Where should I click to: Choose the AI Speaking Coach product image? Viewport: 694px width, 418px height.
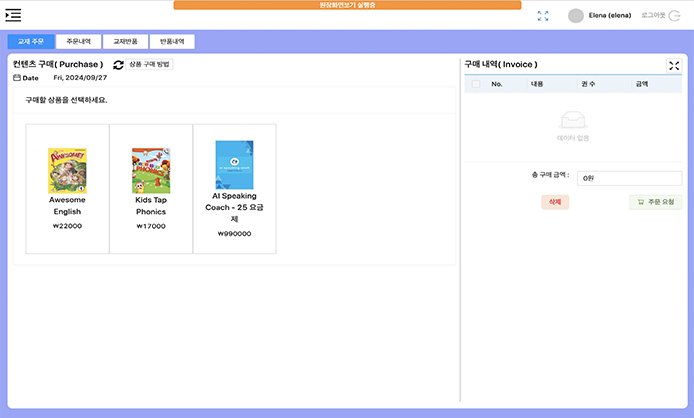pos(234,165)
